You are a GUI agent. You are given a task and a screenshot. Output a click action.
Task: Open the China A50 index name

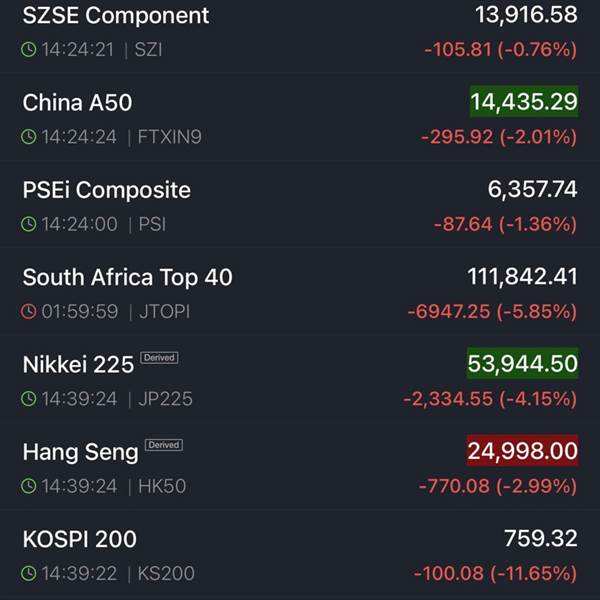(x=77, y=103)
